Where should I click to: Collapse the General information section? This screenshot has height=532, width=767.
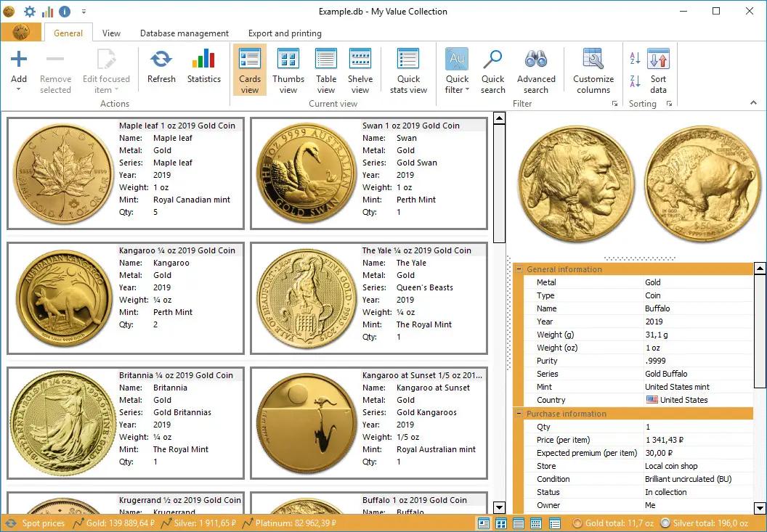point(519,269)
